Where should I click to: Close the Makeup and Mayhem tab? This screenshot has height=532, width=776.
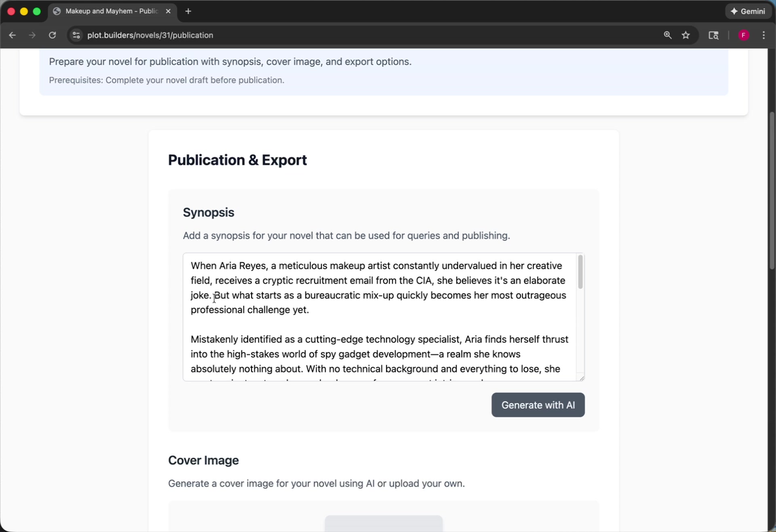pyautogui.click(x=169, y=11)
